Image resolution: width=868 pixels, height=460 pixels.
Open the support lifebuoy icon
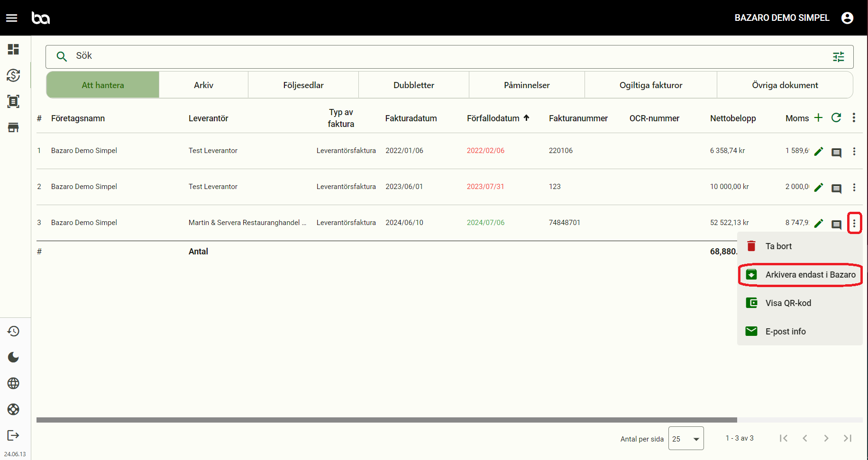click(13, 409)
